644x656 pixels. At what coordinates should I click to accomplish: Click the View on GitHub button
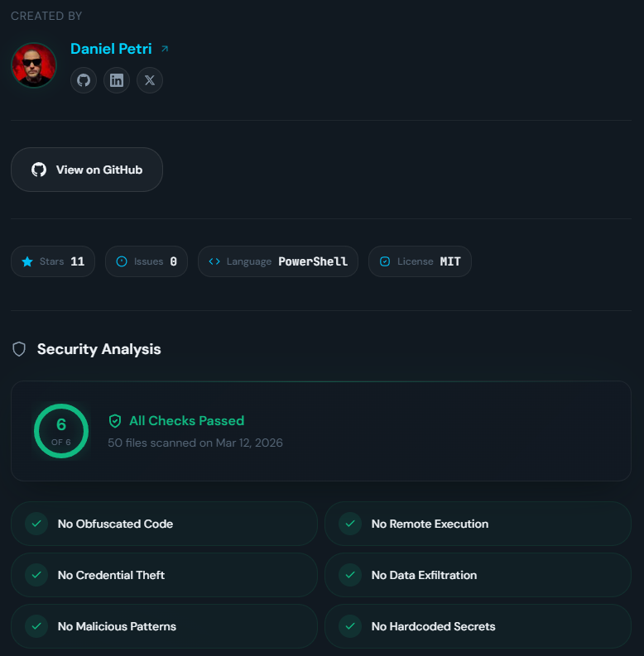point(87,170)
